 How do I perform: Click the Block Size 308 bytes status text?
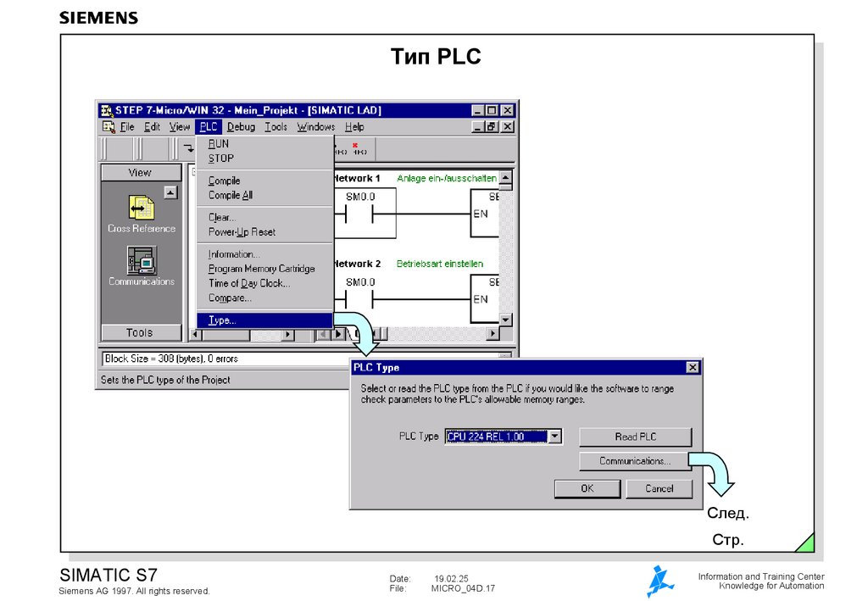coord(171,359)
